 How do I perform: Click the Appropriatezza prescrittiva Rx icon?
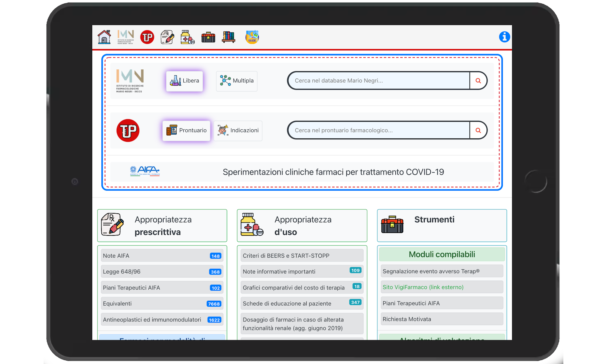point(112,225)
